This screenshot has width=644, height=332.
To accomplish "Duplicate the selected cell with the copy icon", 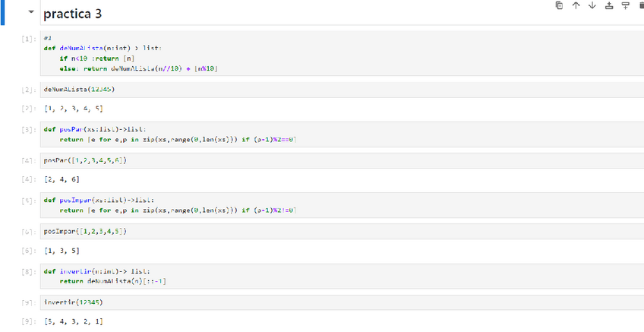I will pos(559,6).
